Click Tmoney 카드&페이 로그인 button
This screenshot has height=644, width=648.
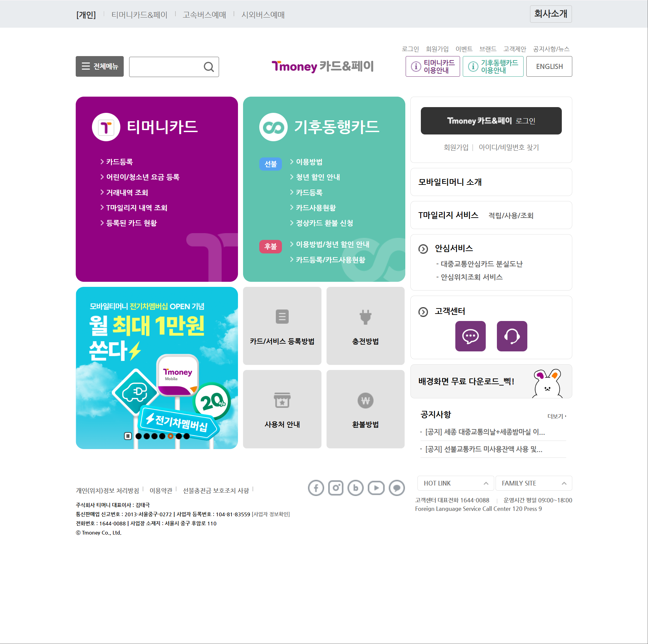pos(491,121)
